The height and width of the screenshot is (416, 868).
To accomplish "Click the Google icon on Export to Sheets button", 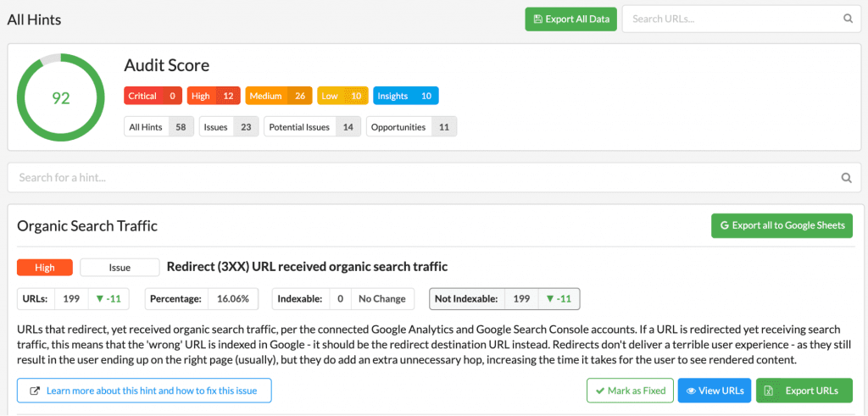I will click(x=724, y=225).
